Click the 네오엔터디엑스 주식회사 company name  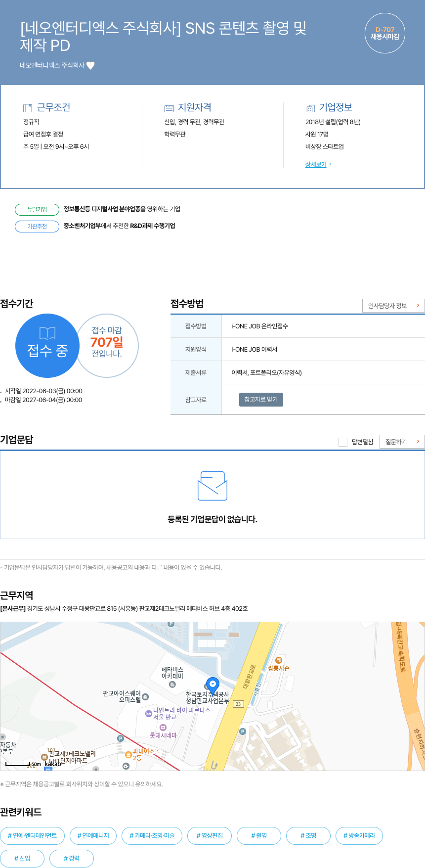(52, 65)
